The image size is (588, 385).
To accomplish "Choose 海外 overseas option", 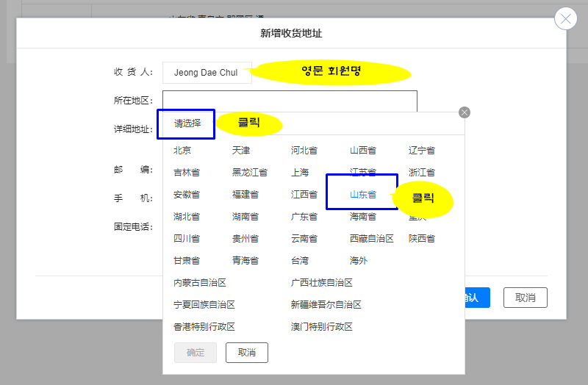I will pos(359,261).
